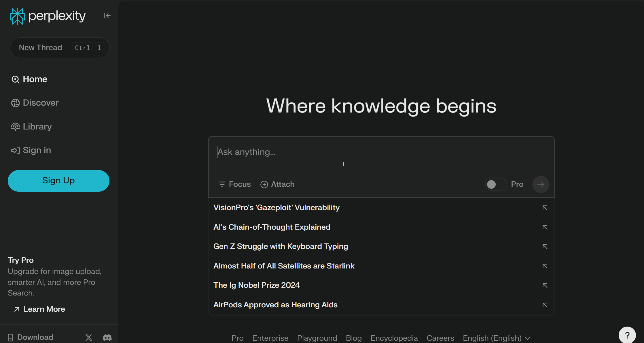Click the Attach button text
The width and height of the screenshot is (644, 343).
click(283, 184)
